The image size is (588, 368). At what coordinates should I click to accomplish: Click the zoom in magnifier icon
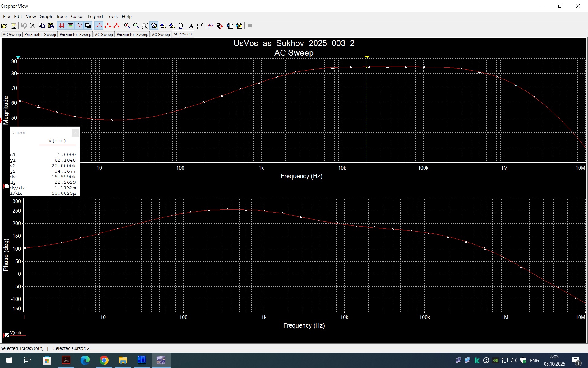coord(127,26)
